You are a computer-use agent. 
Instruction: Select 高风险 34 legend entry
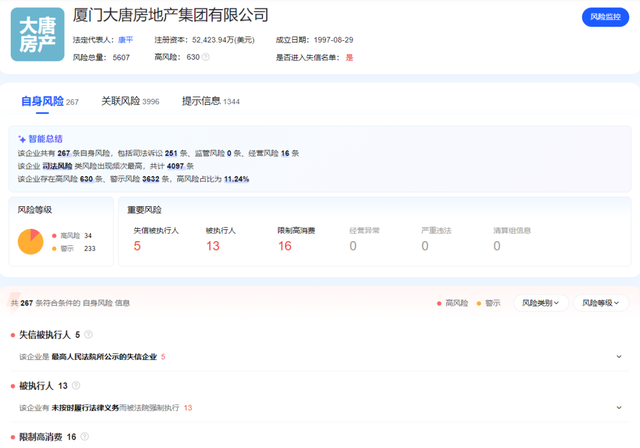72,235
